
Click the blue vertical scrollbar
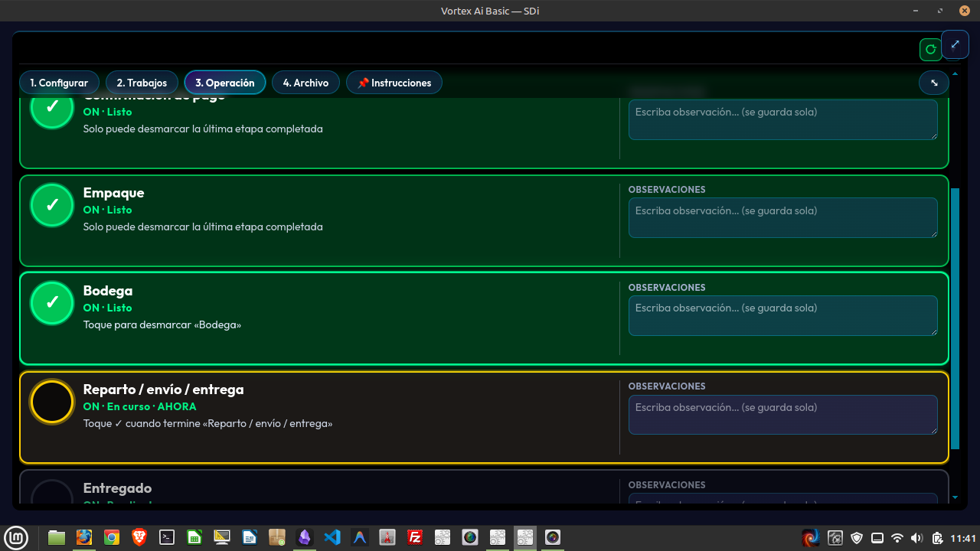(x=955, y=318)
